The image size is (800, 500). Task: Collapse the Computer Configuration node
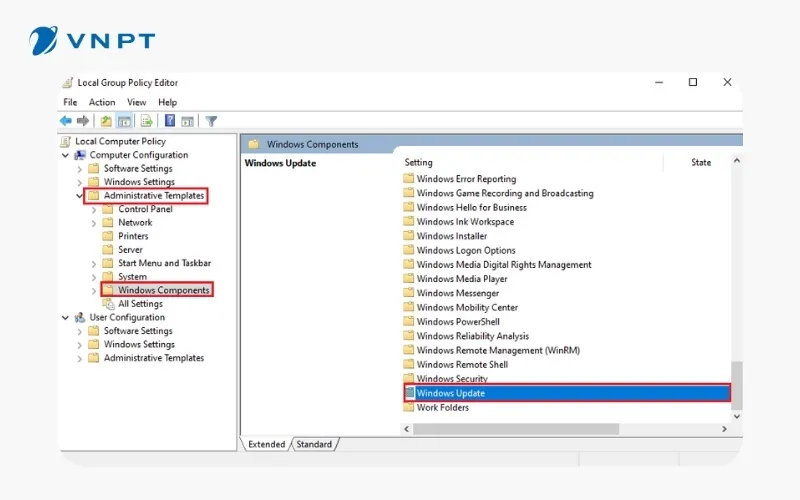point(66,155)
